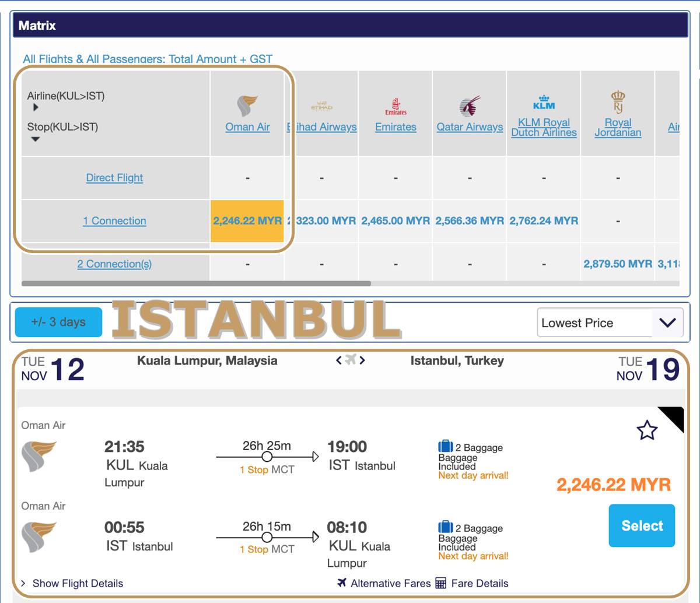
Task: Click the Oman Air logo in the matrix header
Action: click(247, 106)
